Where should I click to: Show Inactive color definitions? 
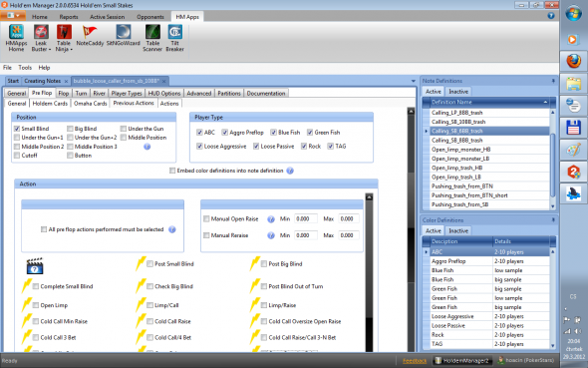click(x=458, y=231)
